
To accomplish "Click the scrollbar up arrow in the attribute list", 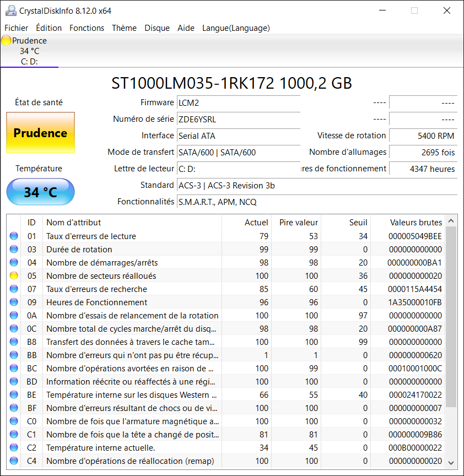I will (x=451, y=221).
